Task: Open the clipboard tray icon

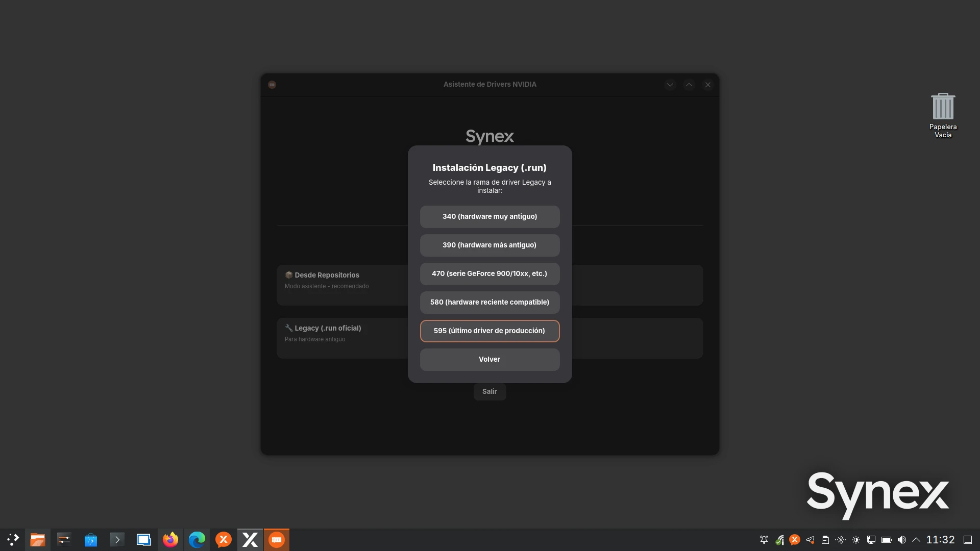Action: pyautogui.click(x=825, y=540)
